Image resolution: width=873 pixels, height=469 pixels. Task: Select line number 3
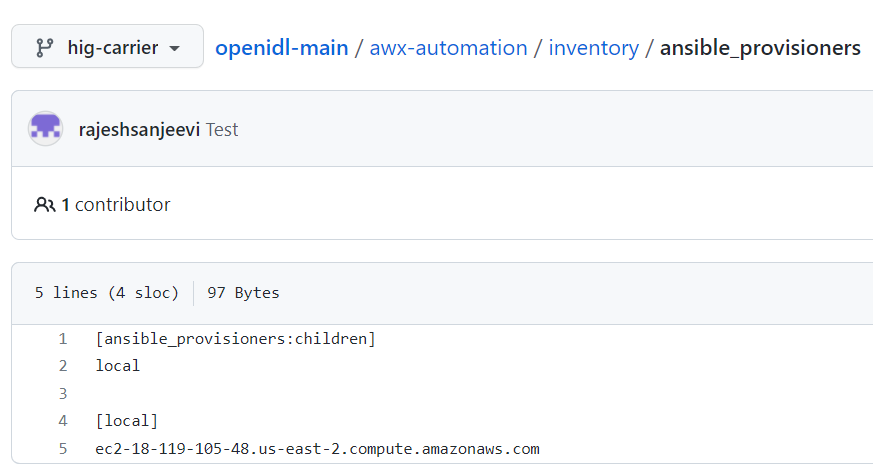click(x=63, y=394)
